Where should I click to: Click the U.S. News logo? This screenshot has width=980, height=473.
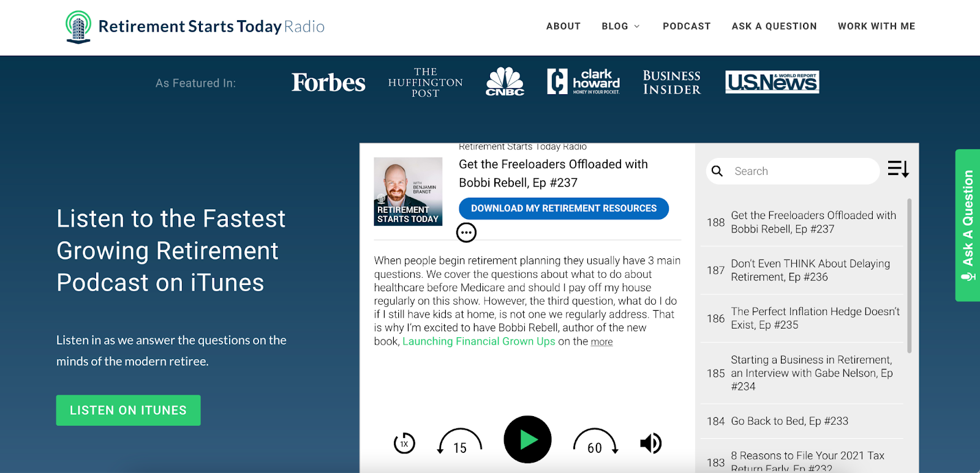pyautogui.click(x=772, y=82)
